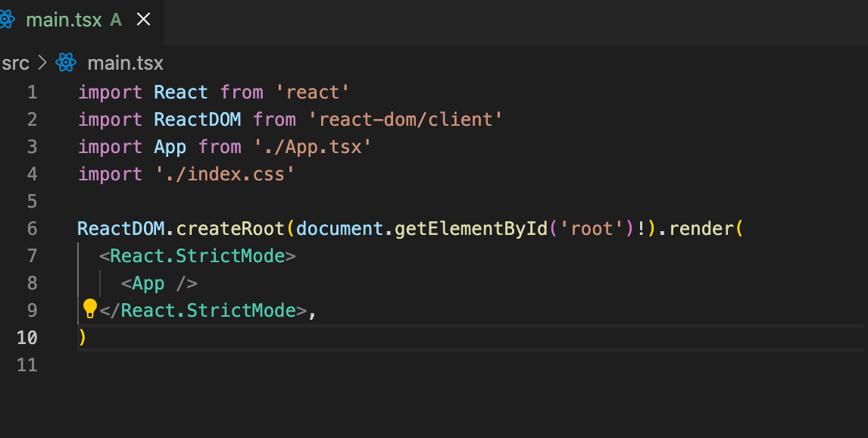Click the './App.tsx' import path
This screenshot has height=438, width=868.
312,147
